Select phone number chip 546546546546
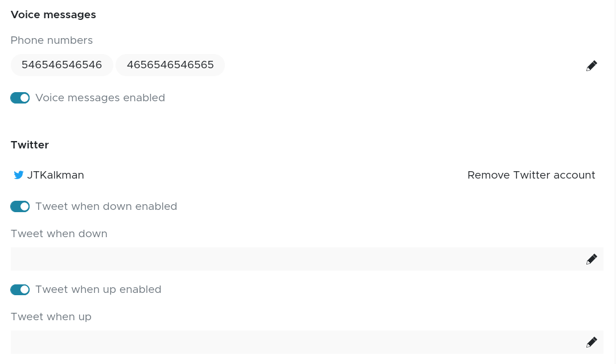Screen dimensions: 616x364 point(61,65)
